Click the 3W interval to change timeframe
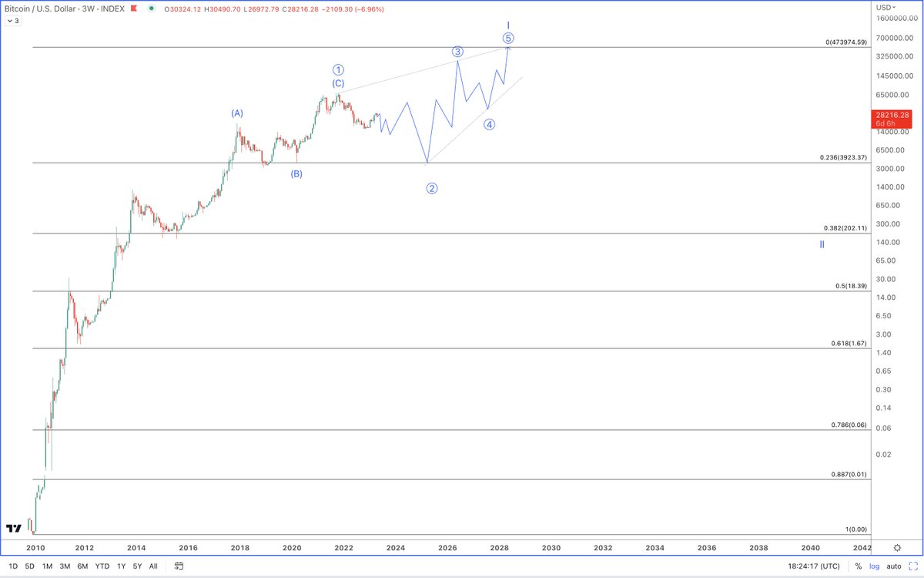Viewport: 924px width, 578px height. click(x=87, y=8)
